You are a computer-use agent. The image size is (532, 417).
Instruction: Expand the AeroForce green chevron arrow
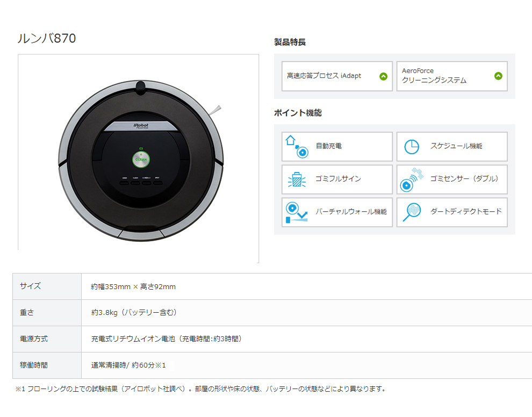point(498,76)
